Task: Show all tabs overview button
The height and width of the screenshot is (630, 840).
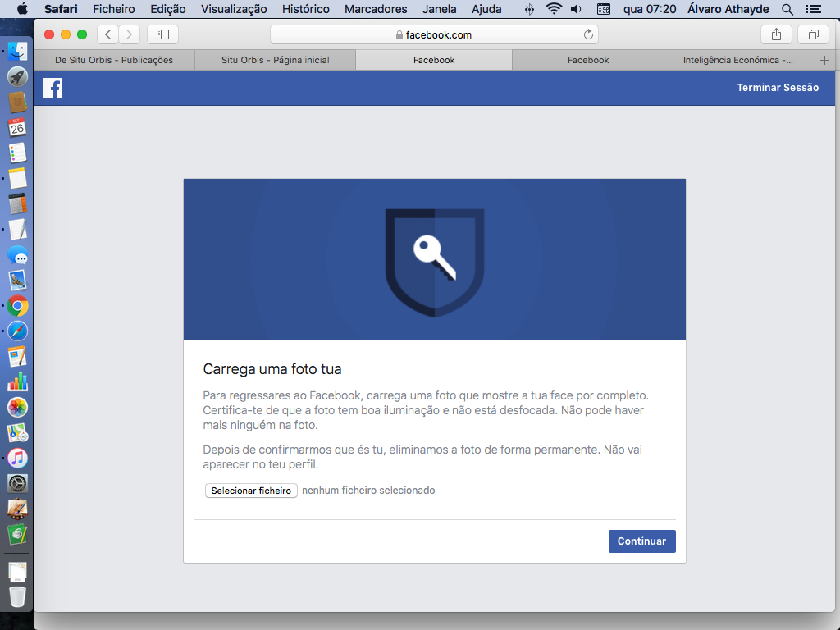Action: [813, 34]
